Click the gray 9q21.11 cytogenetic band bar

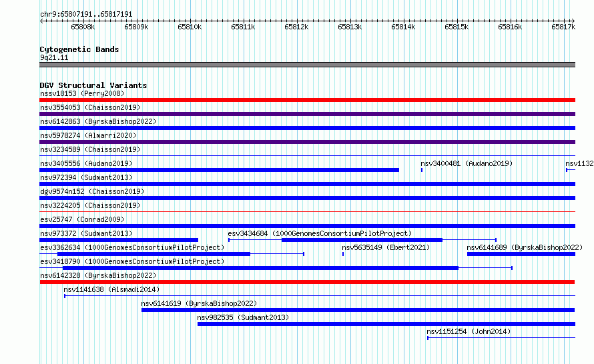tap(307, 65)
